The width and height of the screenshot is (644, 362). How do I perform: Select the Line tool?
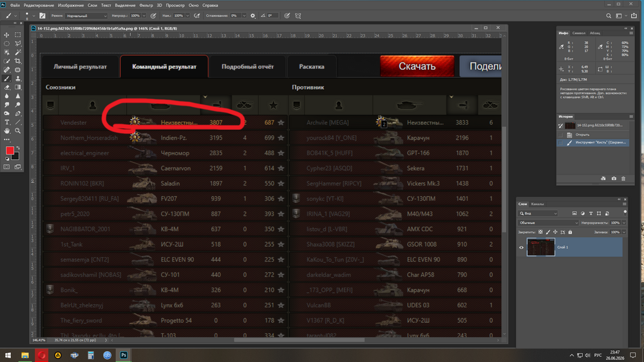[x=17, y=122]
